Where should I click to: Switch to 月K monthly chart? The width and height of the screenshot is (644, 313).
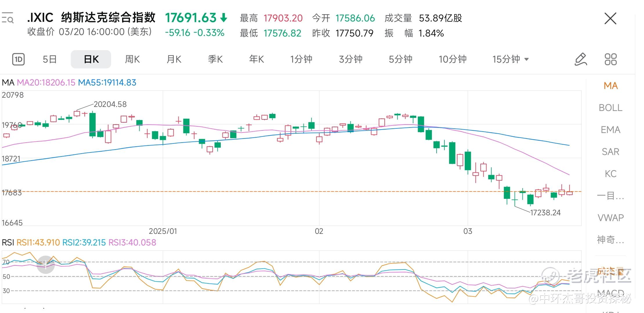click(174, 59)
